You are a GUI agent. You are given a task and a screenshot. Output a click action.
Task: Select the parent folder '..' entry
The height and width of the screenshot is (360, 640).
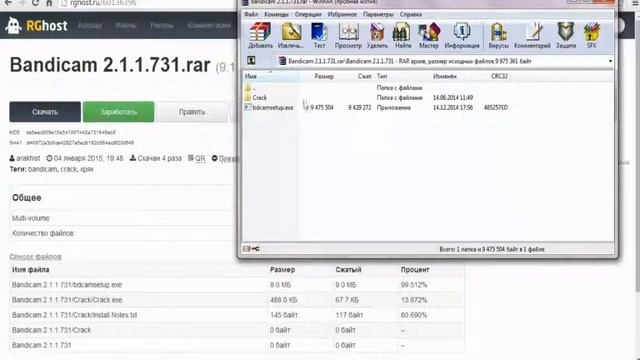pos(250,88)
